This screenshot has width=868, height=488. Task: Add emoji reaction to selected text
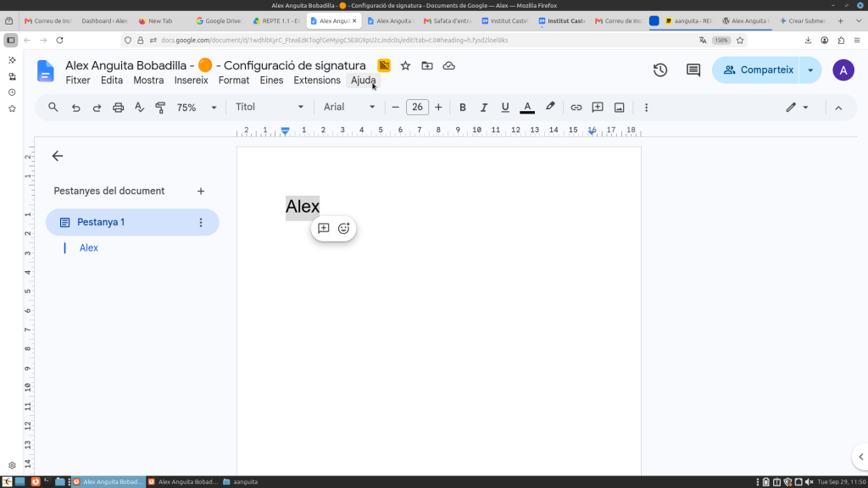[x=344, y=229]
